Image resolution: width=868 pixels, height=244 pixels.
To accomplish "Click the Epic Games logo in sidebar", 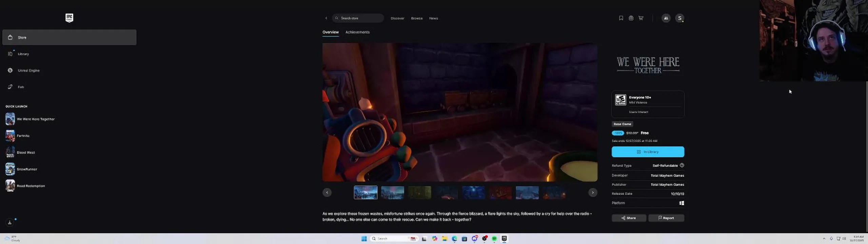I will 69,18.
